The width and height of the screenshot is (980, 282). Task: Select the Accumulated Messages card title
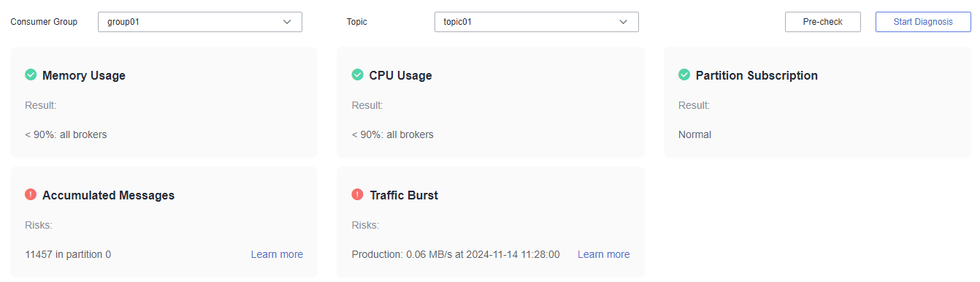pos(108,195)
